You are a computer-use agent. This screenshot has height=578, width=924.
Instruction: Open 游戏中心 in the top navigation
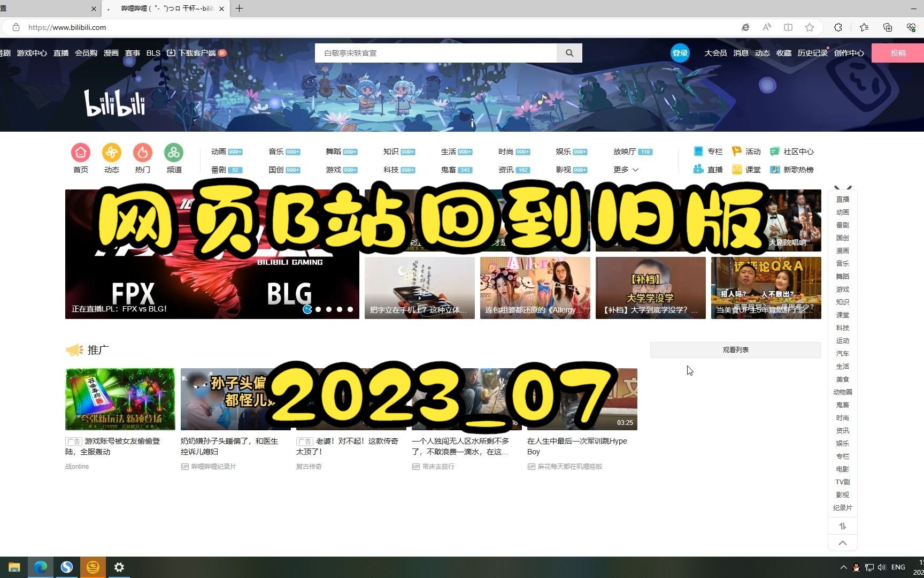(x=32, y=53)
